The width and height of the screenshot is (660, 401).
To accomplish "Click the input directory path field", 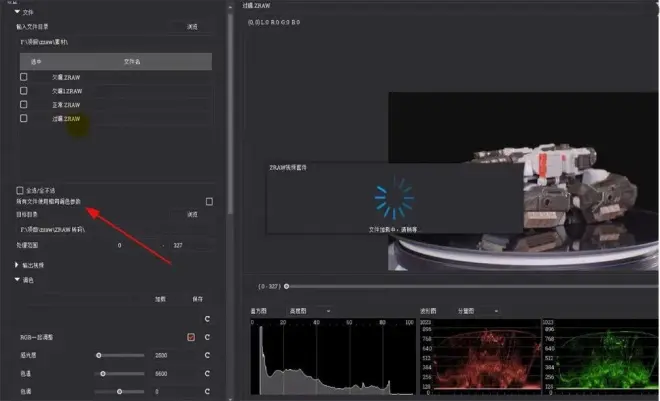I will pyautogui.click(x=116, y=42).
